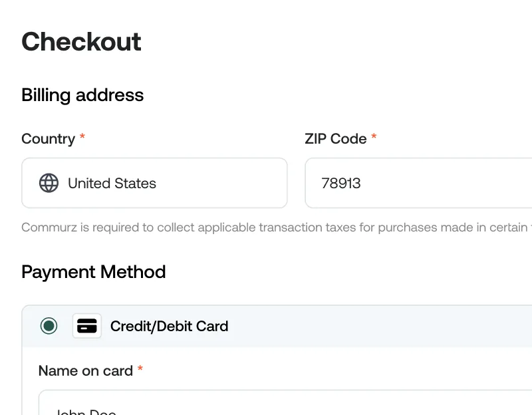Click the asterisk beside Name on card
The width and height of the screenshot is (532, 415).
pos(140,370)
